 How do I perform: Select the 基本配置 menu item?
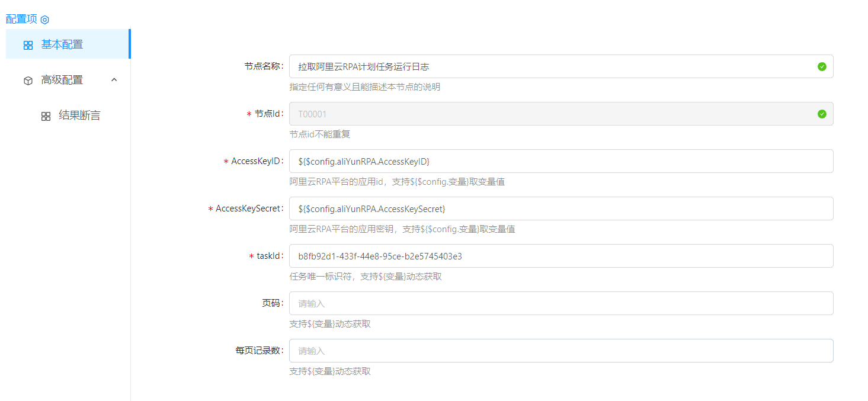click(62, 44)
